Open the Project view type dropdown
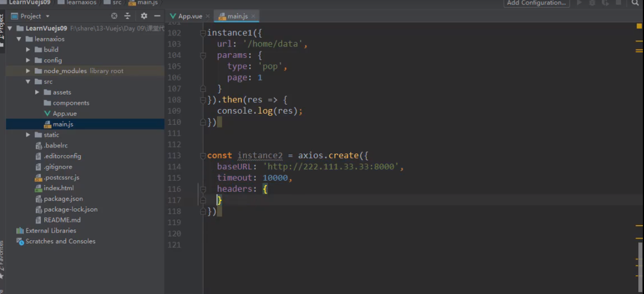The width and height of the screenshot is (644, 294). pos(48,16)
